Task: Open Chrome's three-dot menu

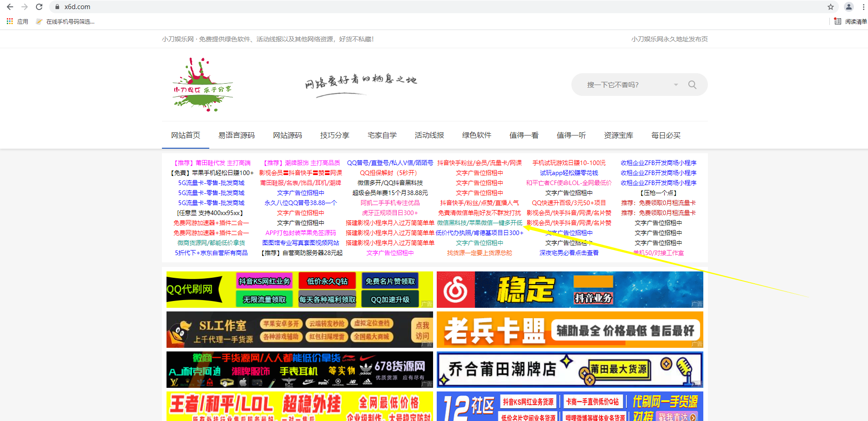Action: pyautogui.click(x=863, y=7)
